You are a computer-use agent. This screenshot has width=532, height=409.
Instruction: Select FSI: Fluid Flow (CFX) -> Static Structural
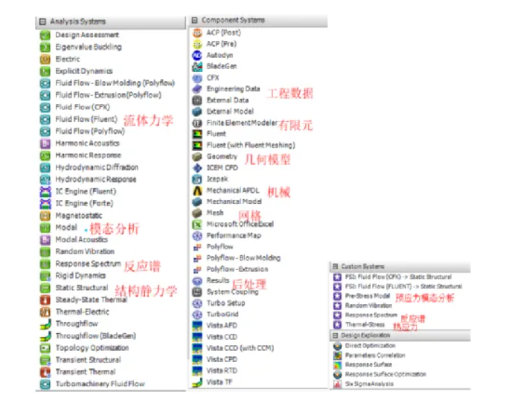pyautogui.click(x=398, y=277)
